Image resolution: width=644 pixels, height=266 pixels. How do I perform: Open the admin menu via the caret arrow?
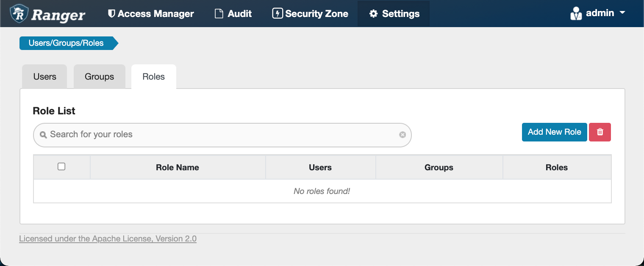(622, 13)
